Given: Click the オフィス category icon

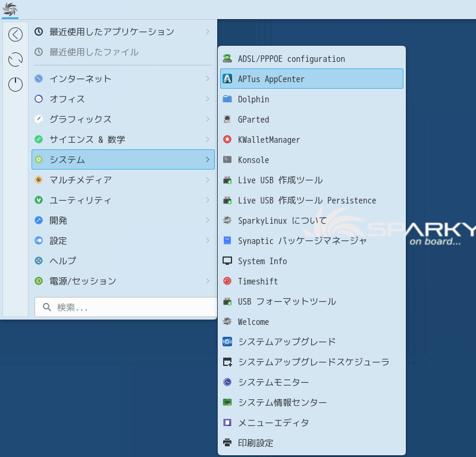Looking at the screenshot, I should (x=39, y=99).
